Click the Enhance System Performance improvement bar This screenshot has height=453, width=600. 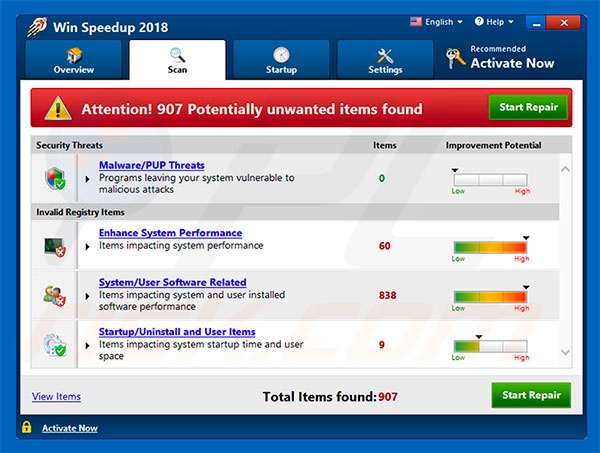point(490,247)
